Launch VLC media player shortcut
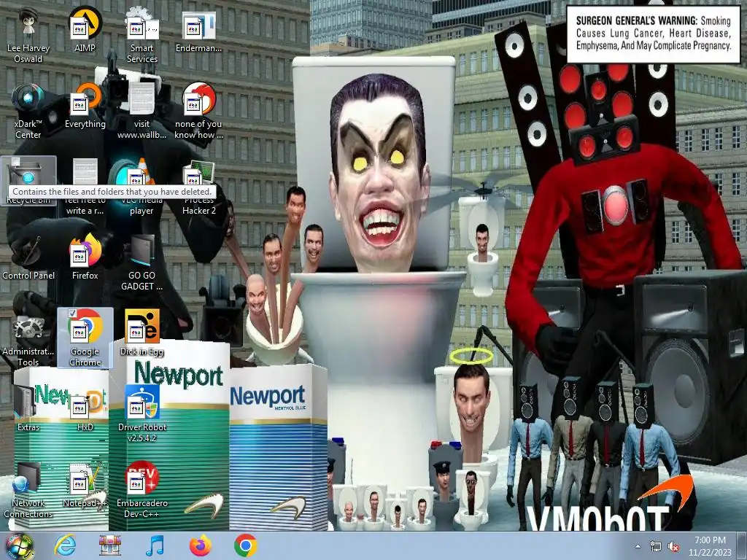The width and height of the screenshot is (747, 560). (x=142, y=187)
